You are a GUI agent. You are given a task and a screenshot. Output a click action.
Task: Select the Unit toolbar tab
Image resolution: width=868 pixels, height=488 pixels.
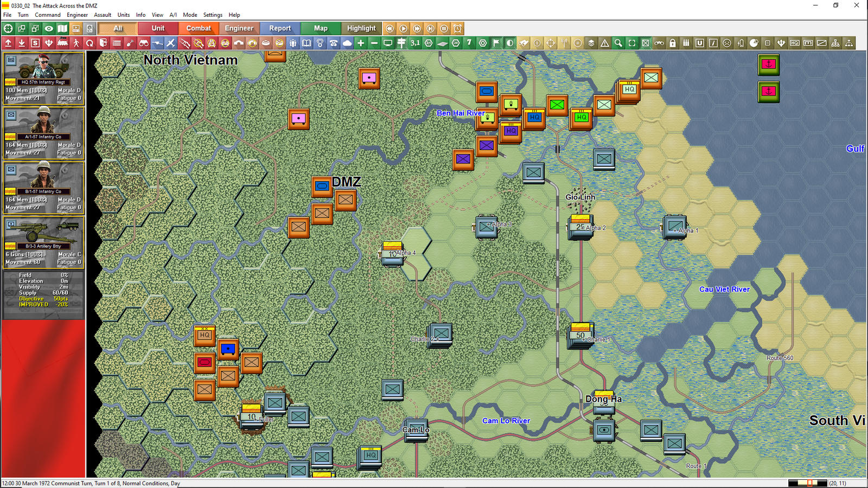point(158,28)
